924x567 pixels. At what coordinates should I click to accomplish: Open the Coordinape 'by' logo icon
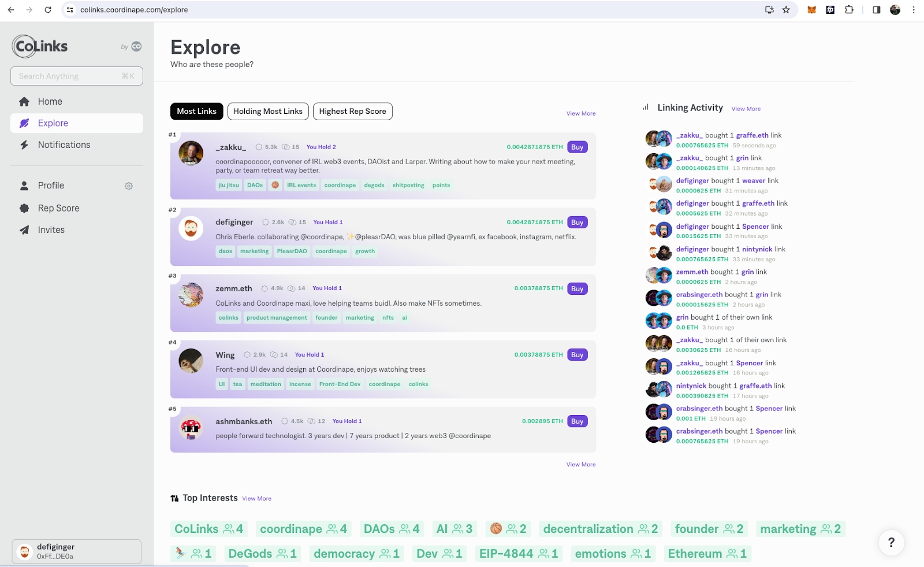136,47
